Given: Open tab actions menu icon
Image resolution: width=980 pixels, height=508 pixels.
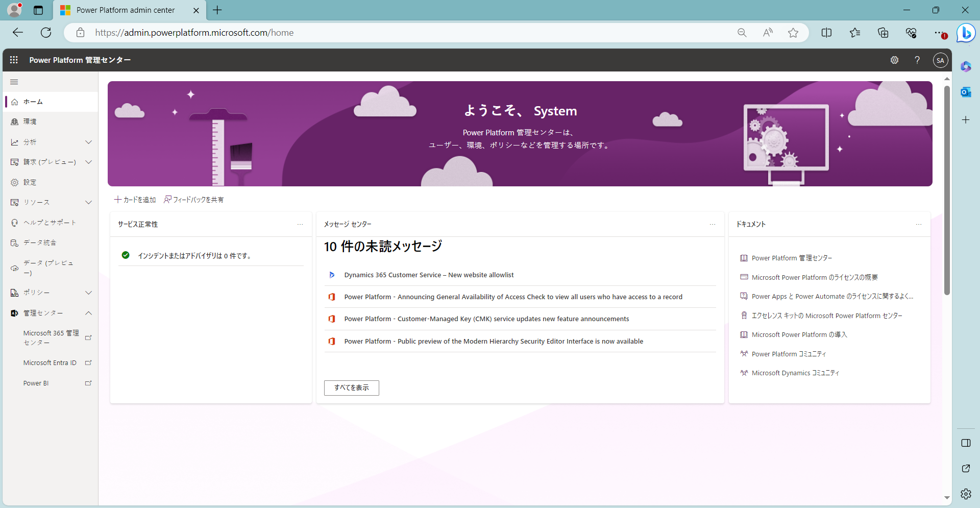Looking at the screenshot, I should [38, 10].
